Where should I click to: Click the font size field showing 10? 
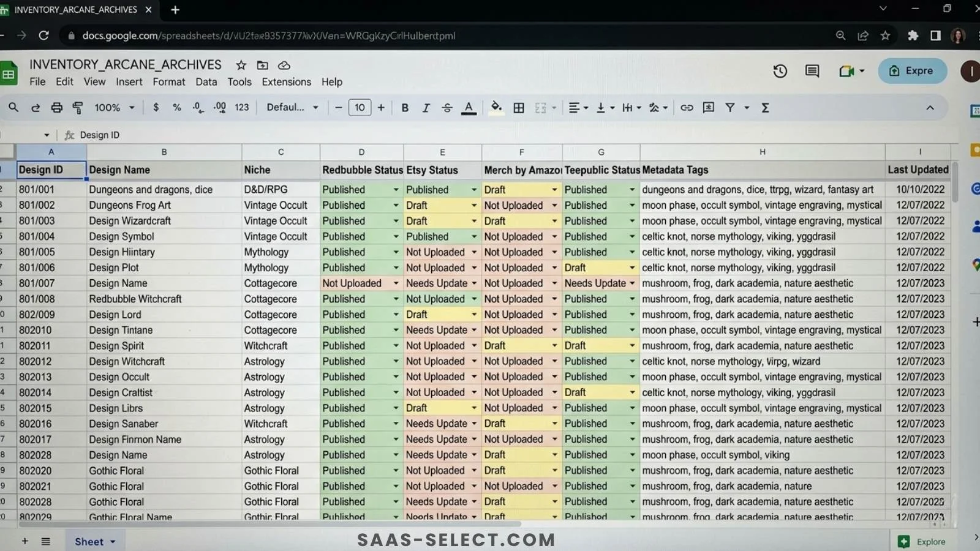[x=360, y=108]
